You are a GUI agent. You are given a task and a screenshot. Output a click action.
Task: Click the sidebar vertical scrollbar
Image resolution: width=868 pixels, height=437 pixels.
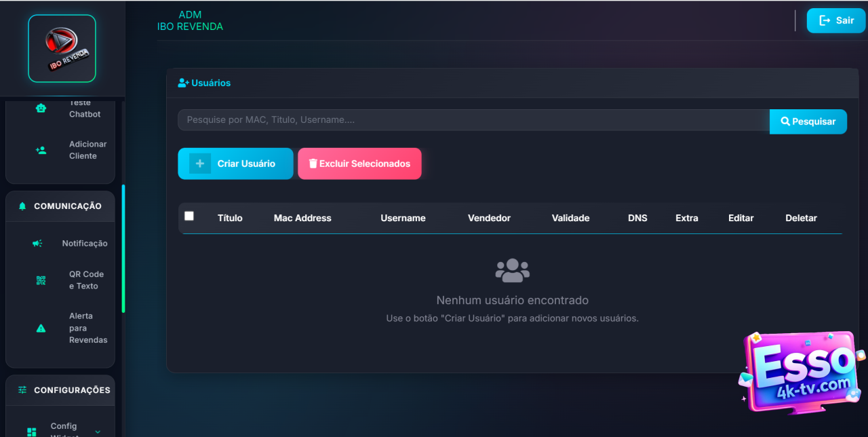[123, 248]
